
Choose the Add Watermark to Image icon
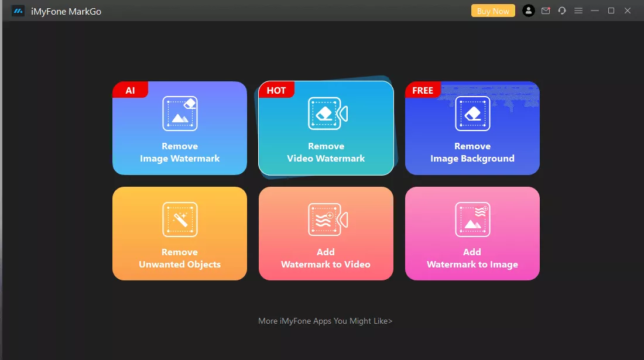(x=472, y=220)
